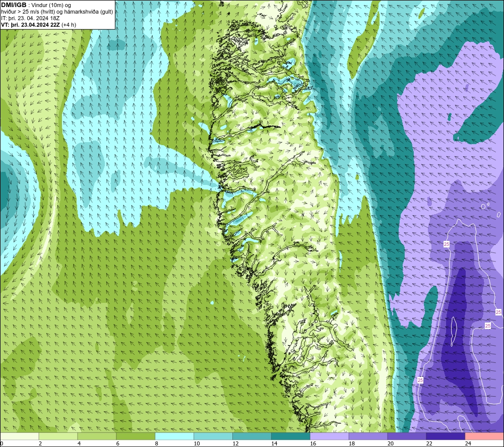Choose the 12–14 m/s teal legend swatch
This screenshot has height=447, width=504.
click(251, 436)
